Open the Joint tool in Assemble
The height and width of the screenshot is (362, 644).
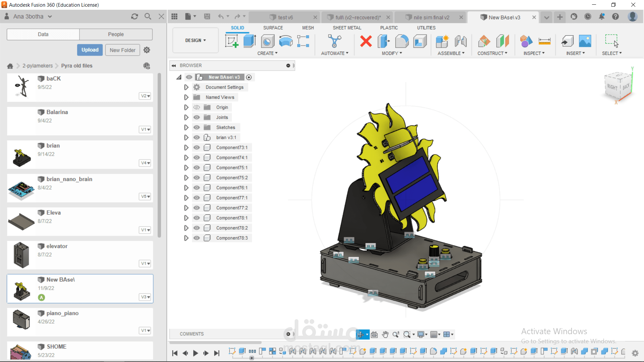click(x=461, y=41)
